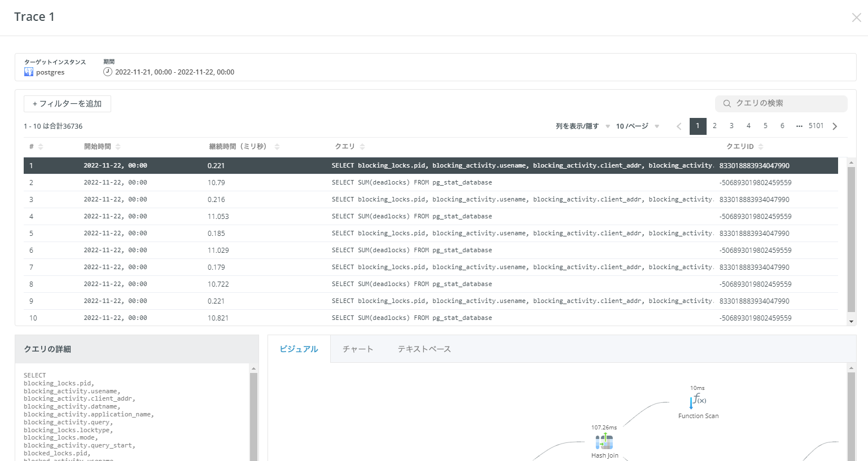Go to previous page arrow
868x461 pixels.
coord(679,126)
